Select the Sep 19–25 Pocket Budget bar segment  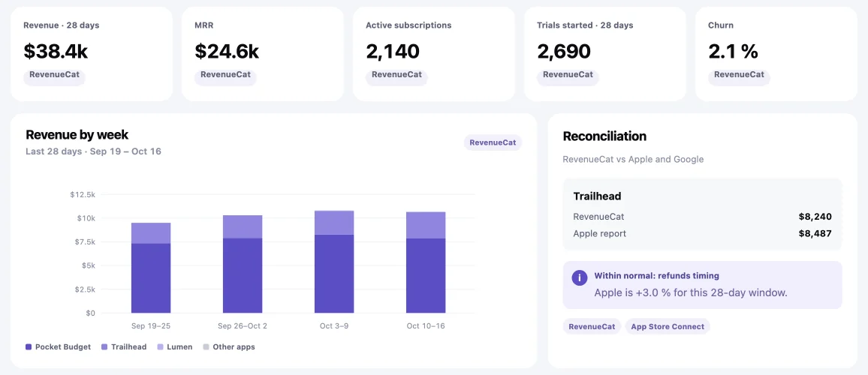pos(151,278)
